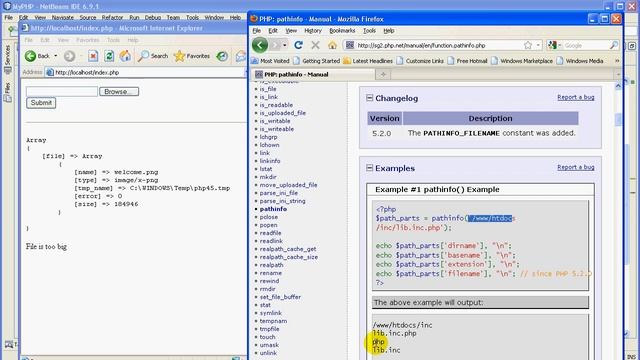Open set_file_buffer function link
The width and height of the screenshot is (640, 360).
[280, 297]
